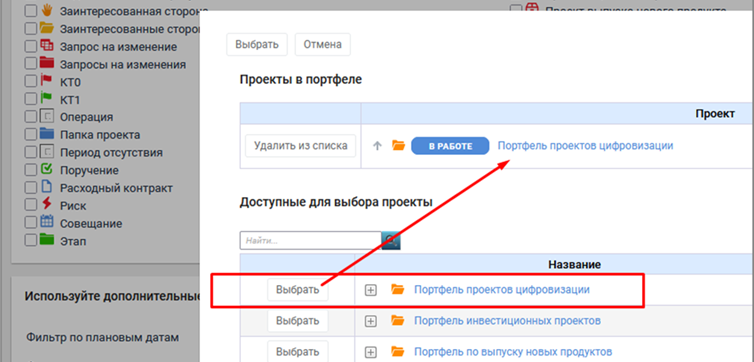Screen dimensions: 754x362
Task: Click the Совещание calendar icon
Action: (x=47, y=223)
